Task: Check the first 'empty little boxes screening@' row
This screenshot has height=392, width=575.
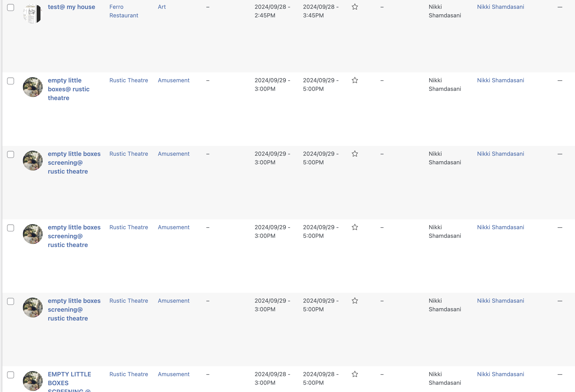Action: coord(11,154)
